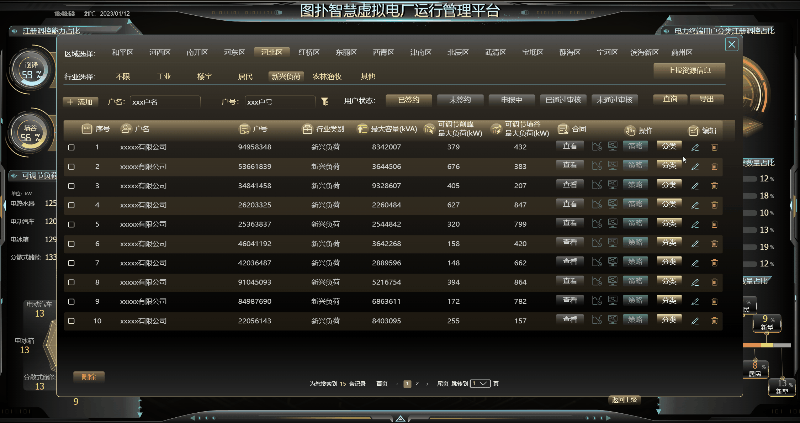The image size is (800, 423).
Task: Select the 农林渔牧 industry option
Action: click(327, 77)
